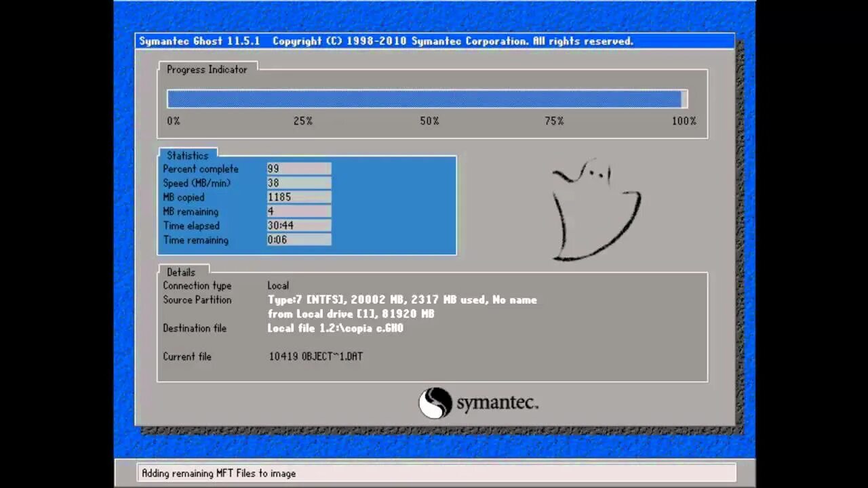
Task: Click the symantec. wordmark text
Action: click(498, 403)
